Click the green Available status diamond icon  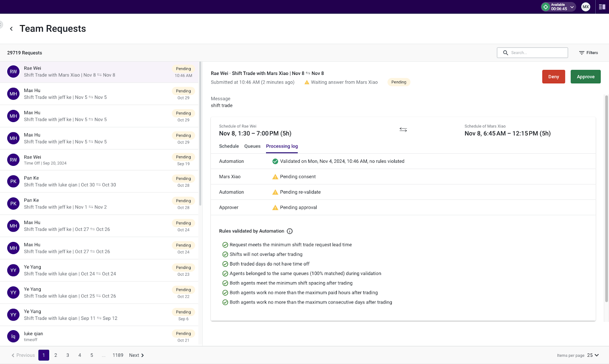pyautogui.click(x=545, y=7)
